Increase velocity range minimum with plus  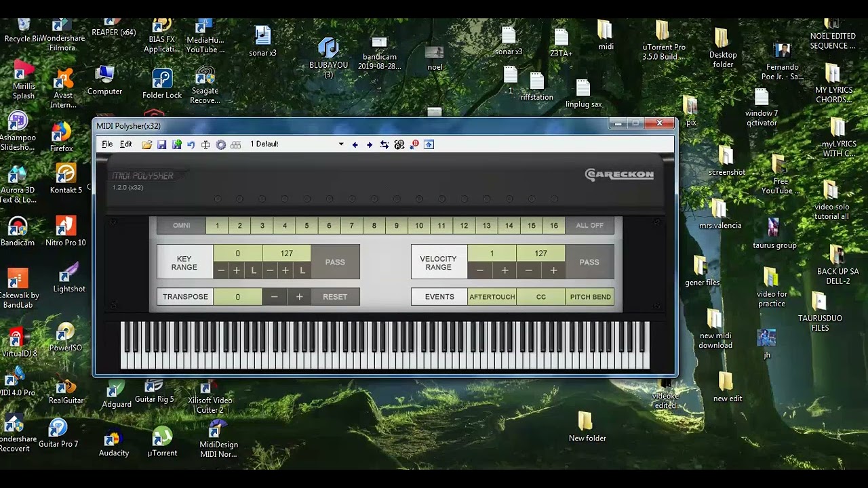click(505, 270)
